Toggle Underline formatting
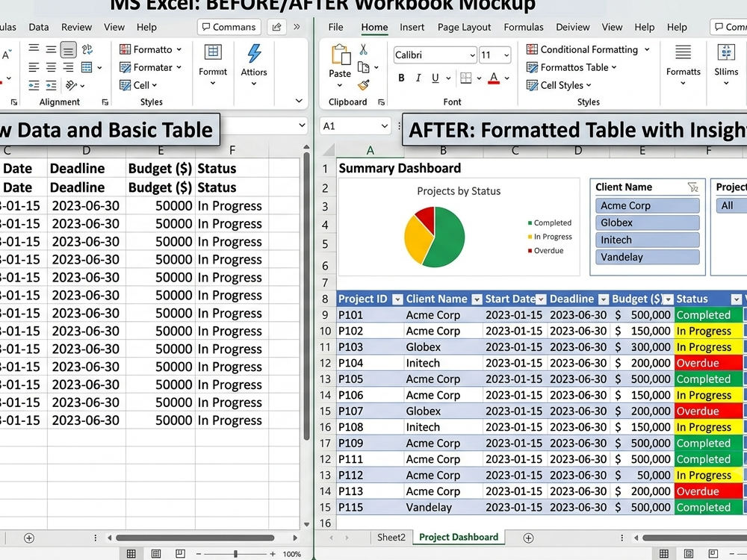Screen dimensions: 747x560 (x=435, y=78)
